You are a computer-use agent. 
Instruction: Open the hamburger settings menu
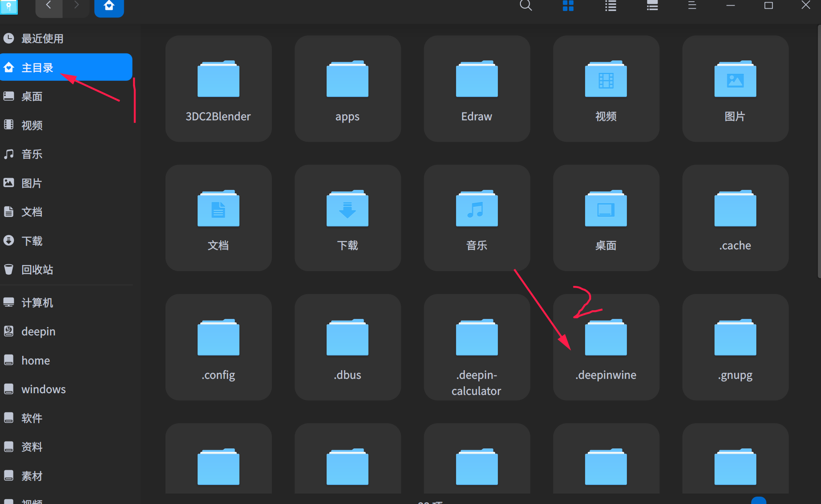692,6
